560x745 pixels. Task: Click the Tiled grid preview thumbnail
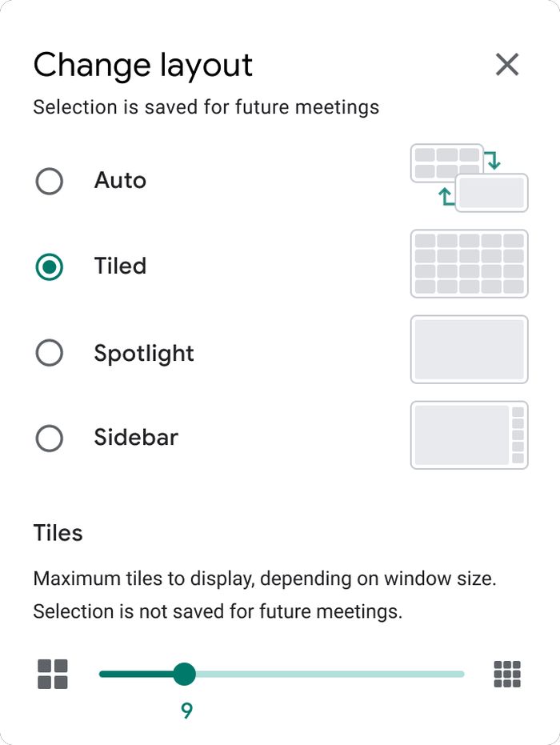coord(470,264)
